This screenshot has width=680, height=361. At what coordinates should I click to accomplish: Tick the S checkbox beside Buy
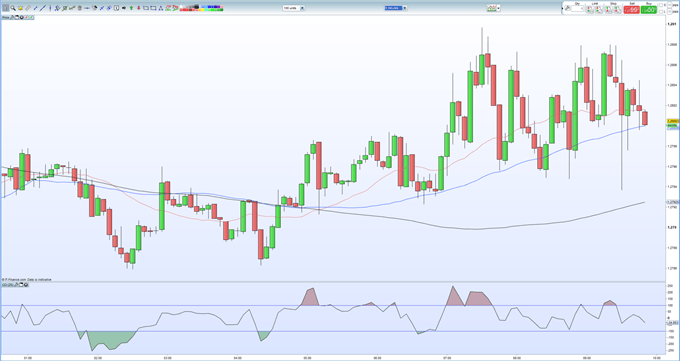coord(660,5)
